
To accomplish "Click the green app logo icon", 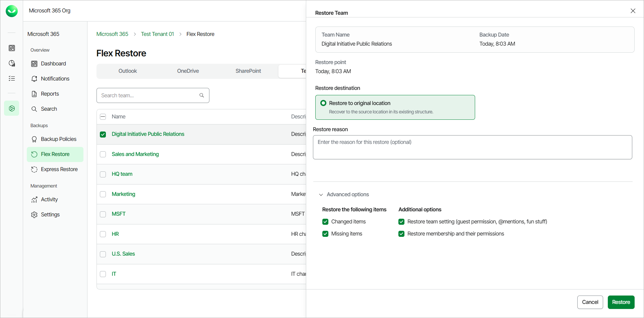I will click(12, 11).
